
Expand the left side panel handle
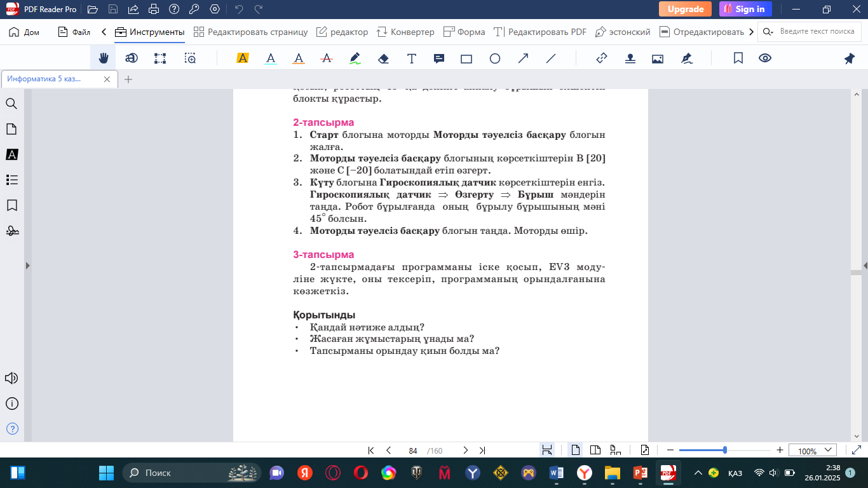[x=27, y=266]
